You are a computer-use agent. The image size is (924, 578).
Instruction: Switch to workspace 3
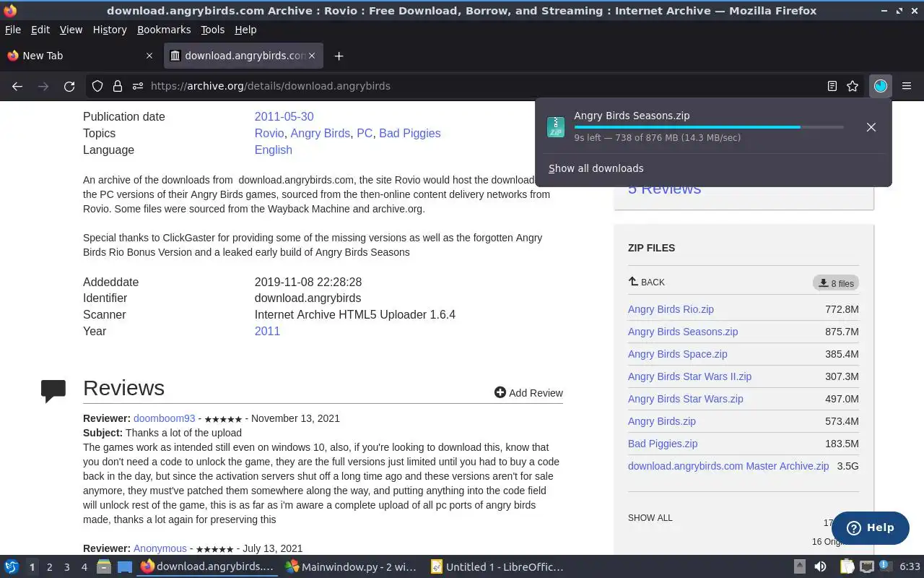[66, 567]
